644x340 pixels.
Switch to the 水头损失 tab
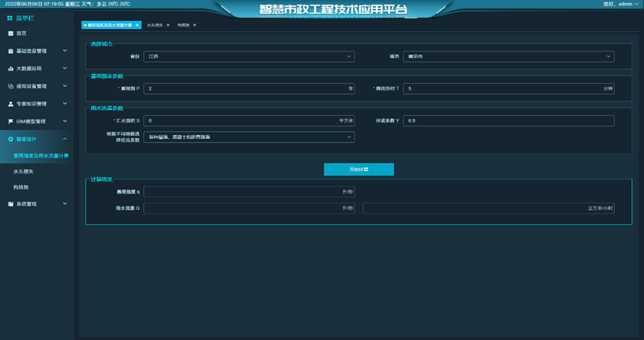(154, 25)
